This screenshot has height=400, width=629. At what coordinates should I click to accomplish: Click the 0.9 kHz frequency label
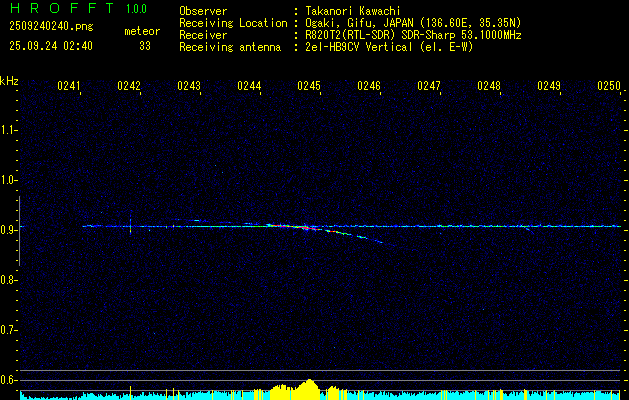coord(9,230)
